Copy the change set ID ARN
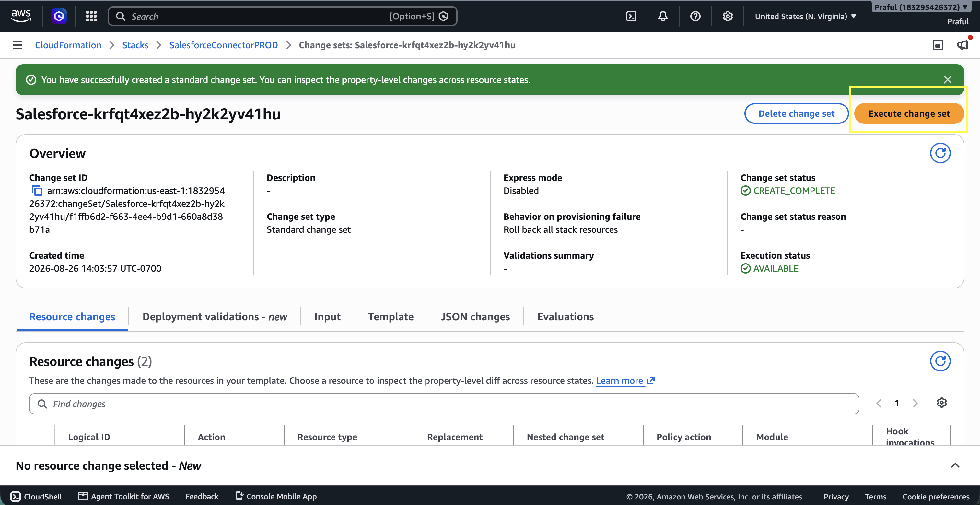980x505 pixels. [37, 190]
